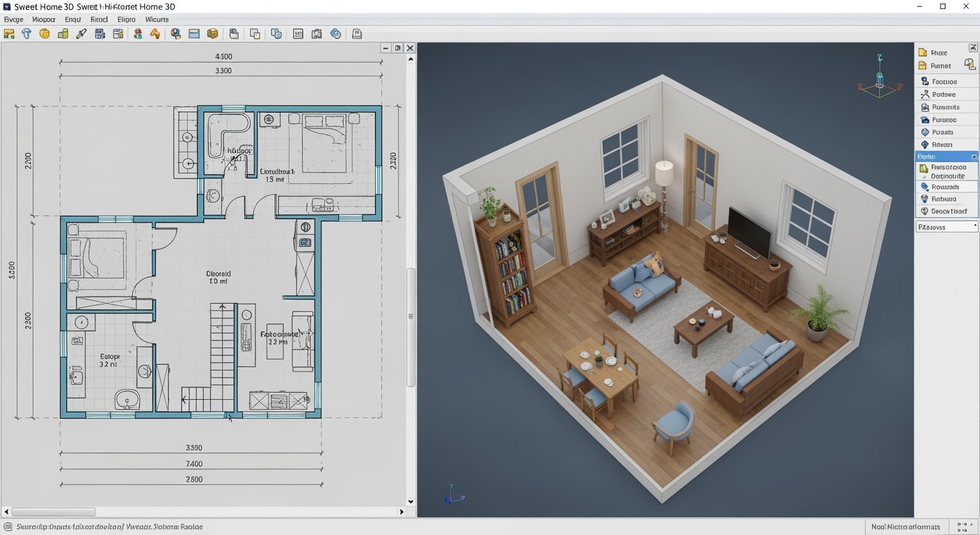
Task: Click the small icon at right panel's top corner
Action: (x=973, y=48)
